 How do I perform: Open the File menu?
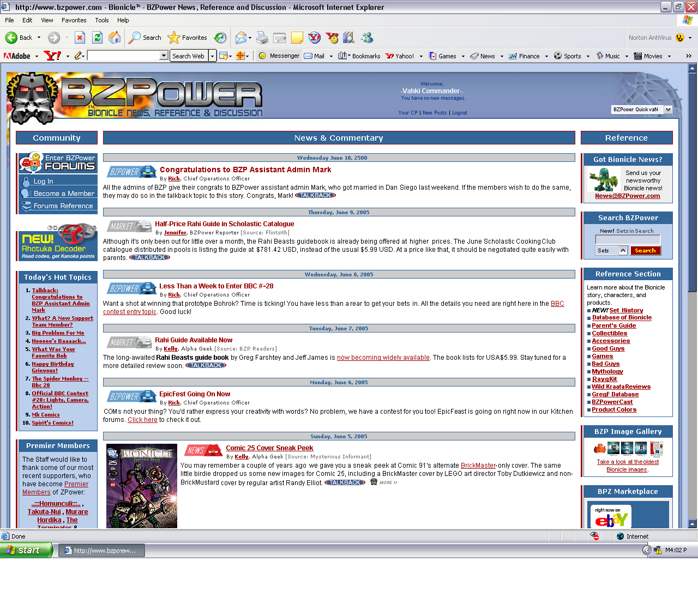click(9, 20)
